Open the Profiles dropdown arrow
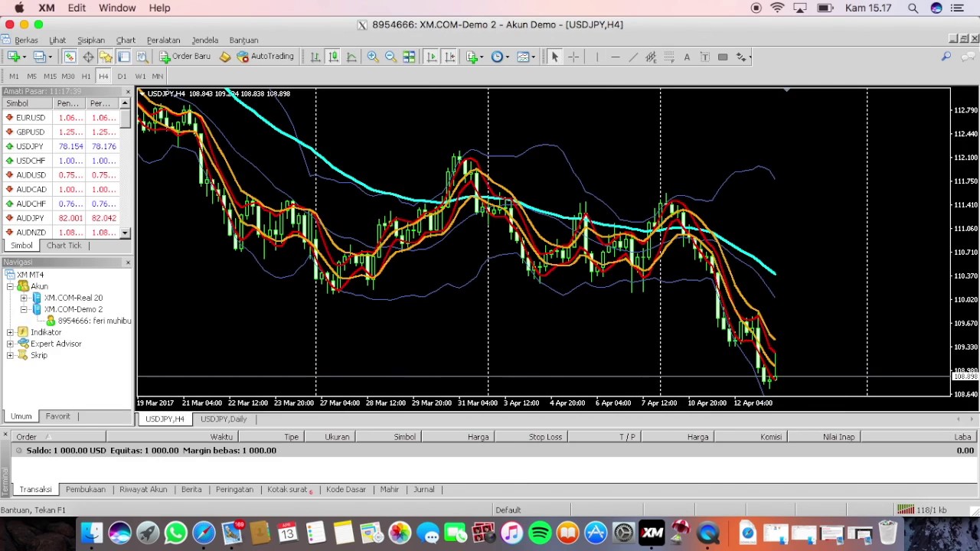 50,57
